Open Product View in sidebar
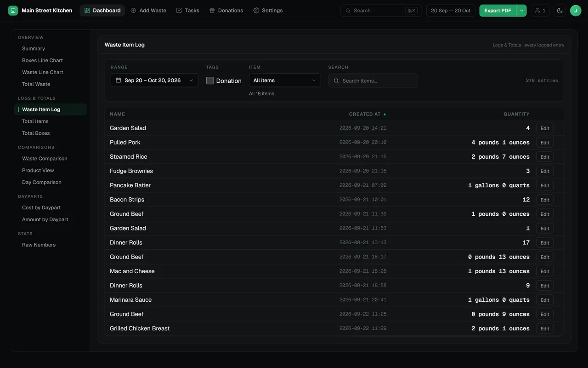The height and width of the screenshot is (368, 588). pyautogui.click(x=51, y=171)
